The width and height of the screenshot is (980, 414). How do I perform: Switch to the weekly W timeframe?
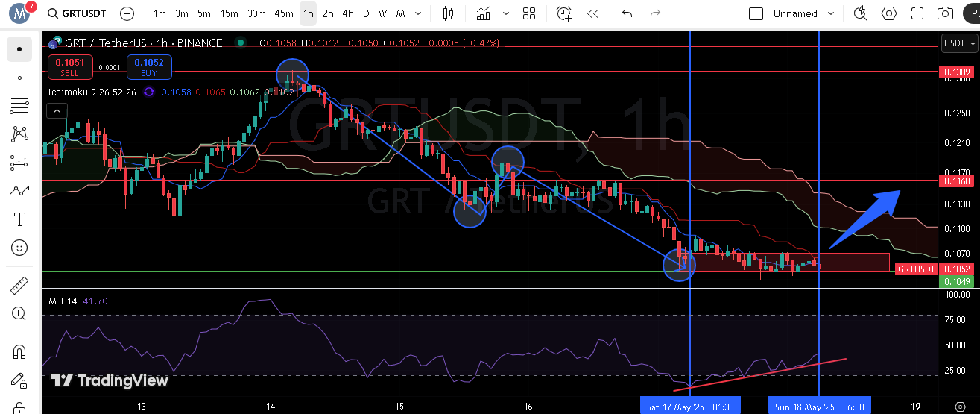pyautogui.click(x=382, y=13)
